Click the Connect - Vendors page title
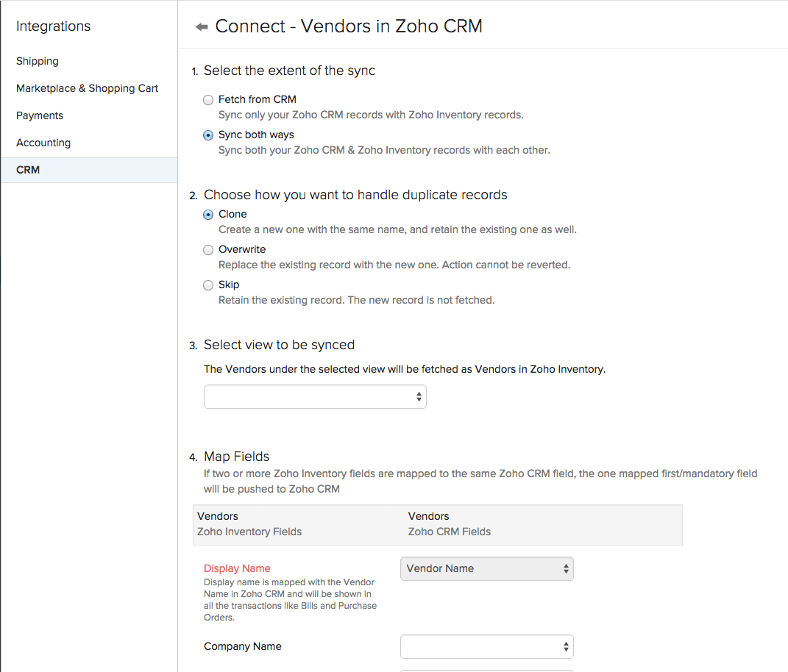 (x=348, y=26)
